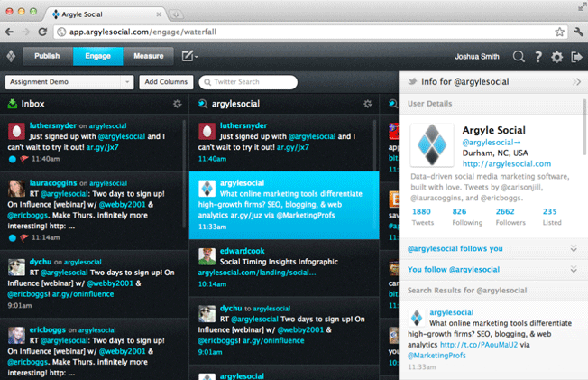Image resolution: width=588 pixels, height=380 pixels.
Task: Click the argylesocial column search icon
Action: pos(203,104)
